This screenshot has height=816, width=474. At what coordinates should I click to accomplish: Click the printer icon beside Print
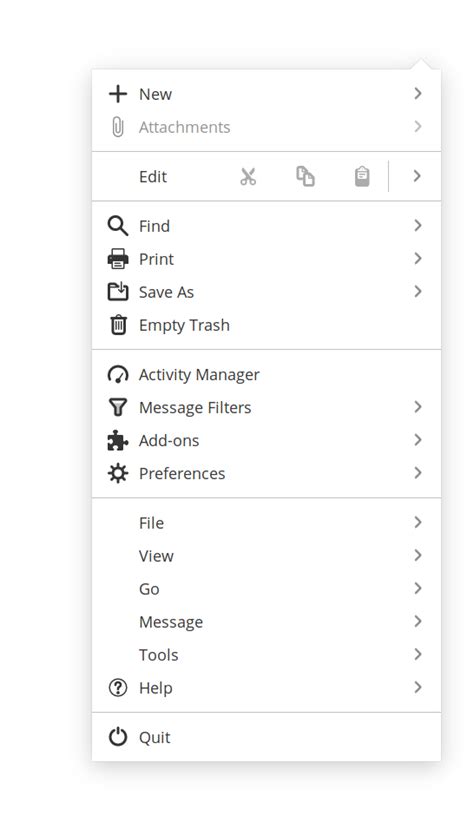[118, 259]
